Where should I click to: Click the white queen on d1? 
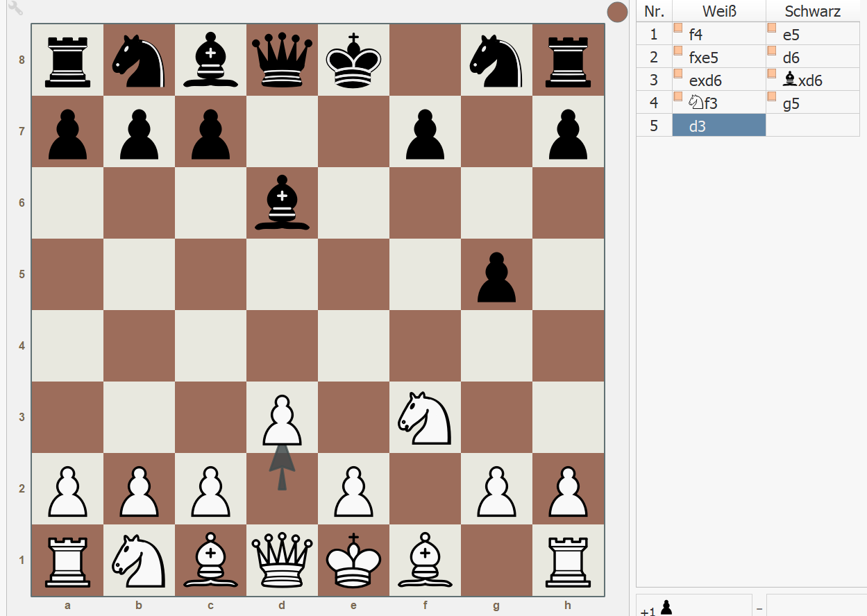click(x=282, y=561)
